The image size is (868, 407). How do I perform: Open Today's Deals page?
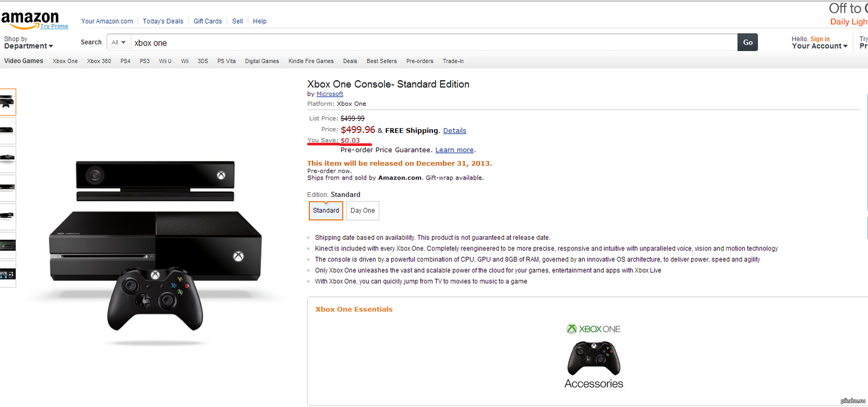click(x=163, y=21)
